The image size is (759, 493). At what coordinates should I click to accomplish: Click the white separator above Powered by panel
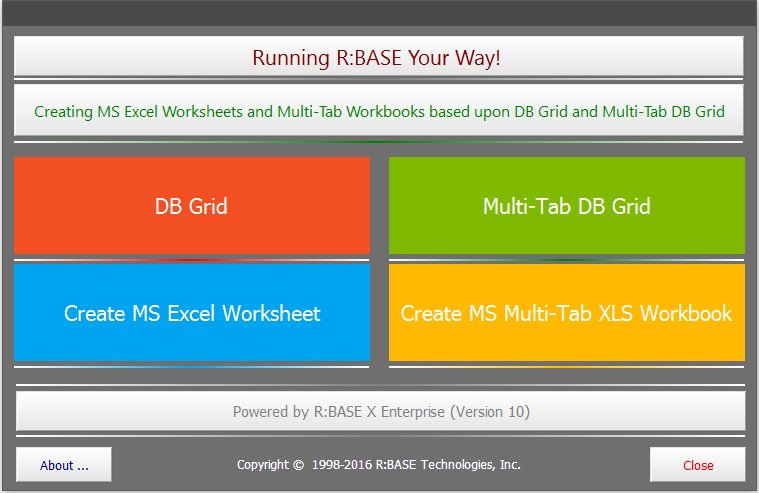pyautogui.click(x=380, y=385)
